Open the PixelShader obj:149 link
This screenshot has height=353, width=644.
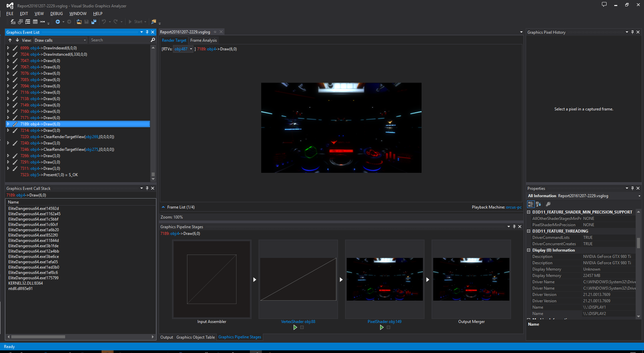click(384, 322)
